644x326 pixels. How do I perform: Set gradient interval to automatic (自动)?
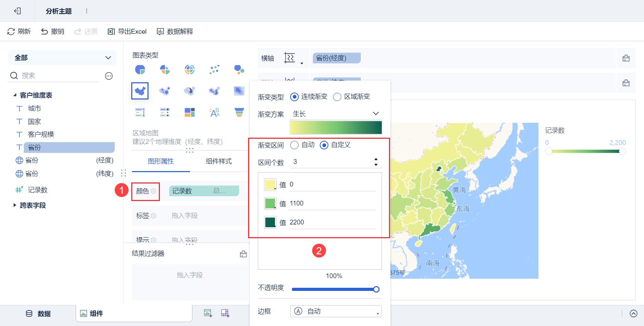[294, 145]
